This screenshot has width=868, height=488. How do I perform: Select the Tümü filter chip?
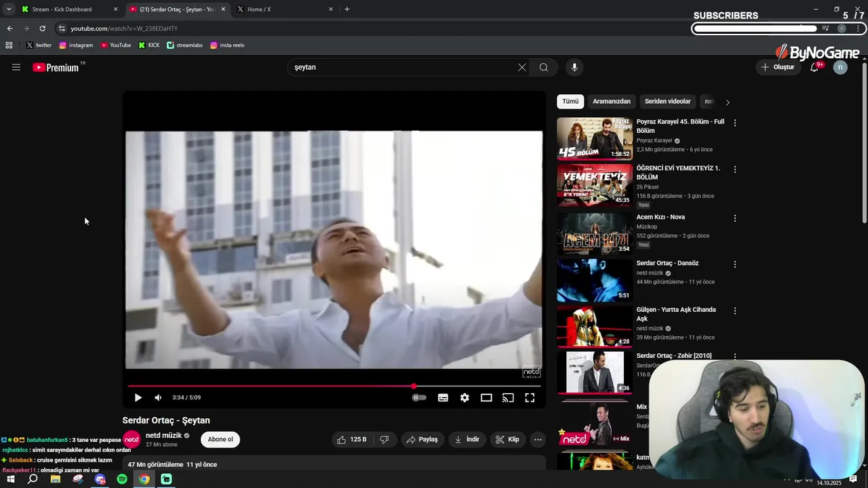[570, 102]
